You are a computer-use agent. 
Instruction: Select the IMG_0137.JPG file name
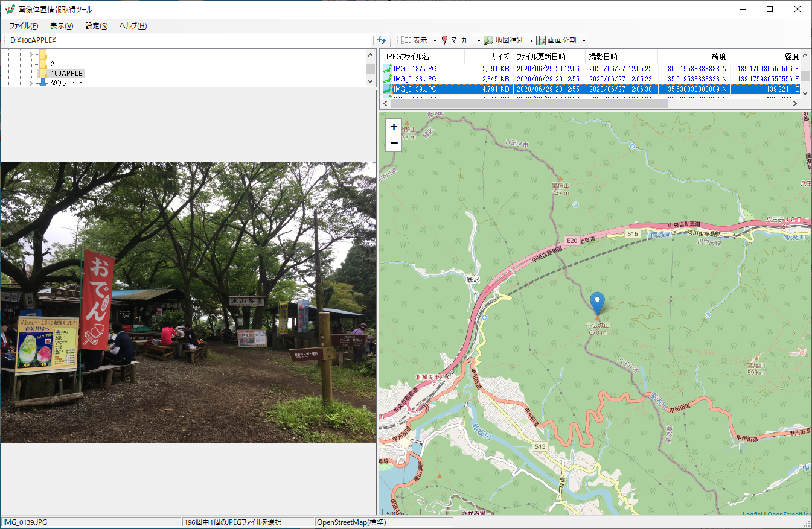pos(415,69)
